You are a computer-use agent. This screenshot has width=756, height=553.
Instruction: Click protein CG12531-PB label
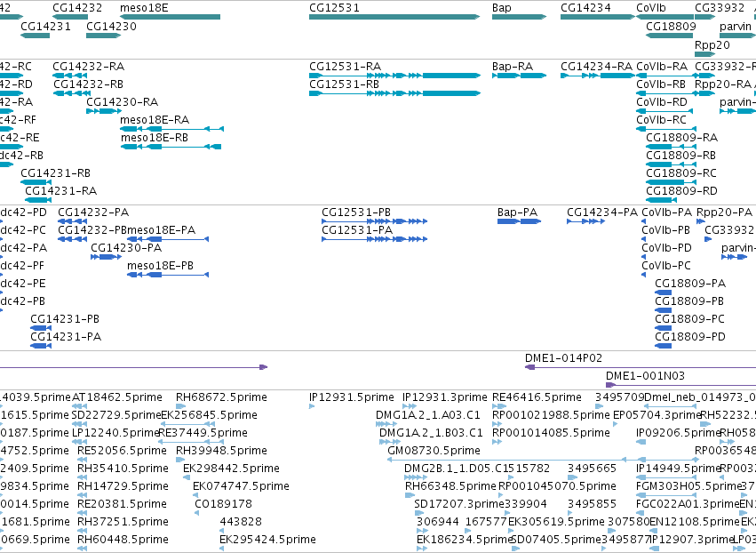coord(356,212)
